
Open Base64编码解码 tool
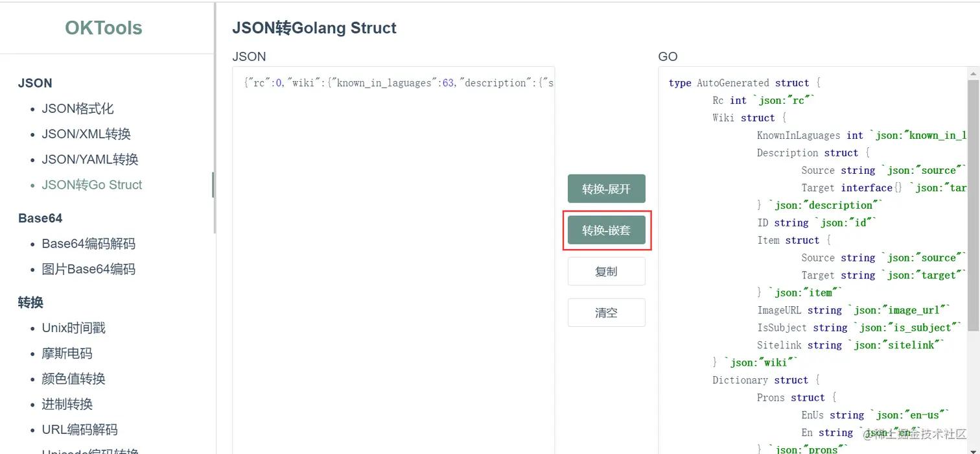(89, 244)
